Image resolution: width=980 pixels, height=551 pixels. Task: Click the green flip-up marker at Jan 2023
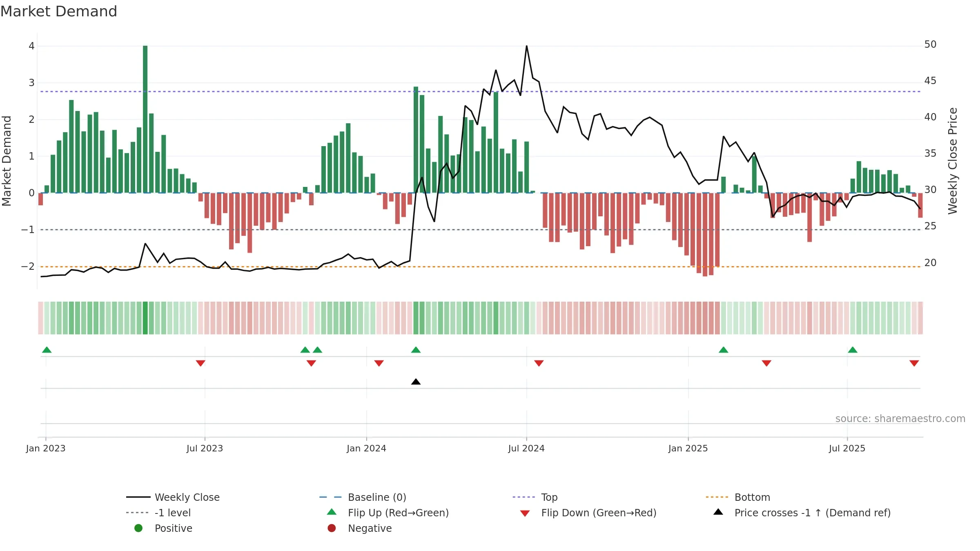coord(47,350)
